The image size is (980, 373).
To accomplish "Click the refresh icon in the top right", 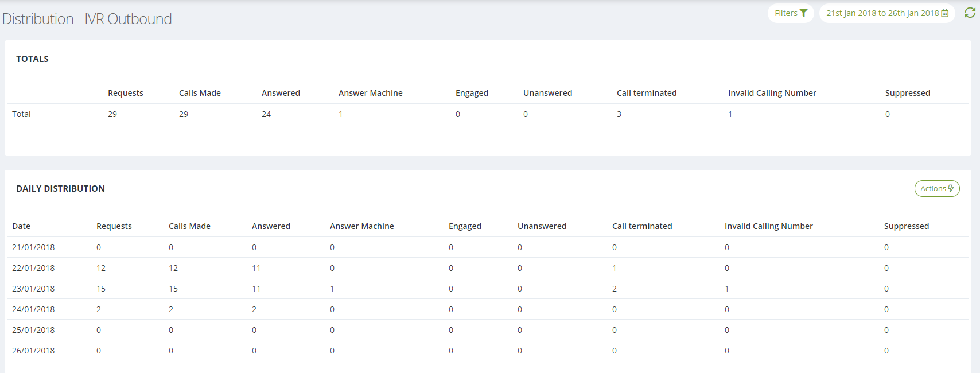I will 970,13.
